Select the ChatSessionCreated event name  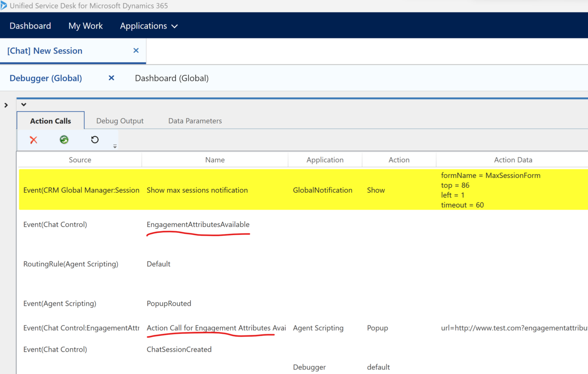(x=179, y=349)
